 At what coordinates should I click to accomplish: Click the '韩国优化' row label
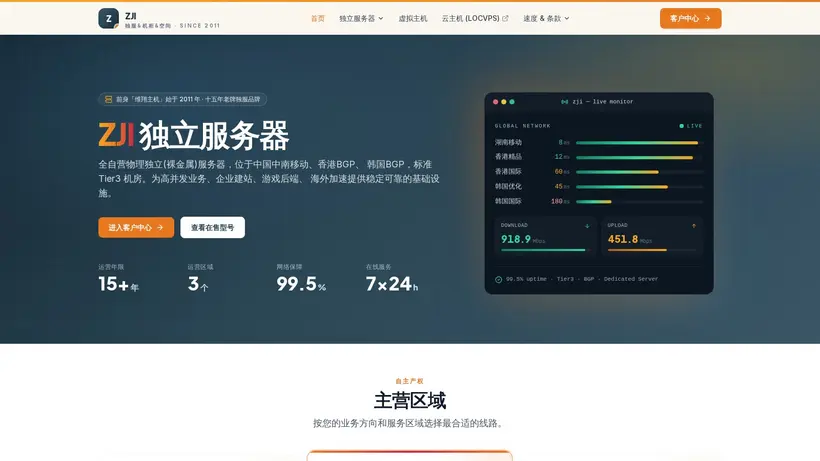pyautogui.click(x=508, y=186)
